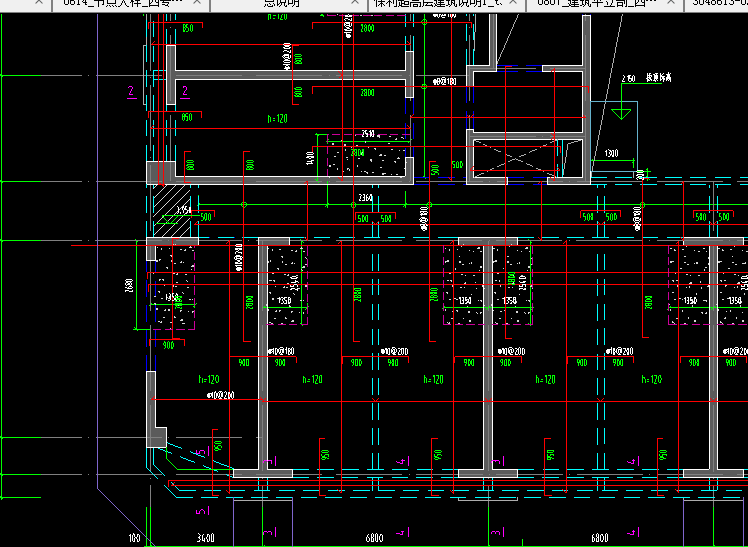Close the 总说明 tab
The width and height of the screenshot is (748, 547).
355,2
